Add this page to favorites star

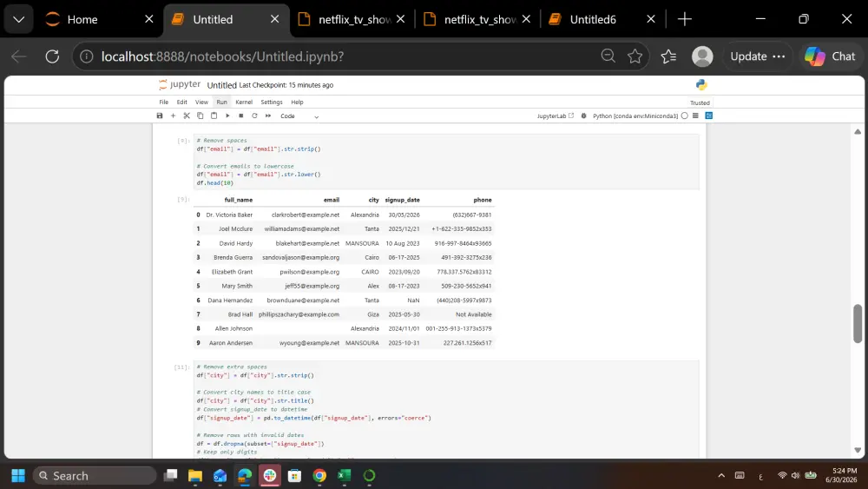pyautogui.click(x=635, y=56)
